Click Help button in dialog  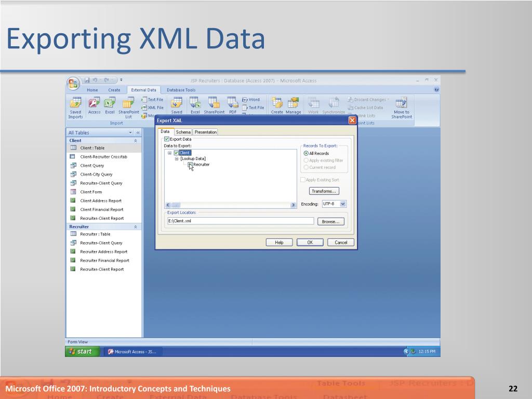pyautogui.click(x=279, y=242)
